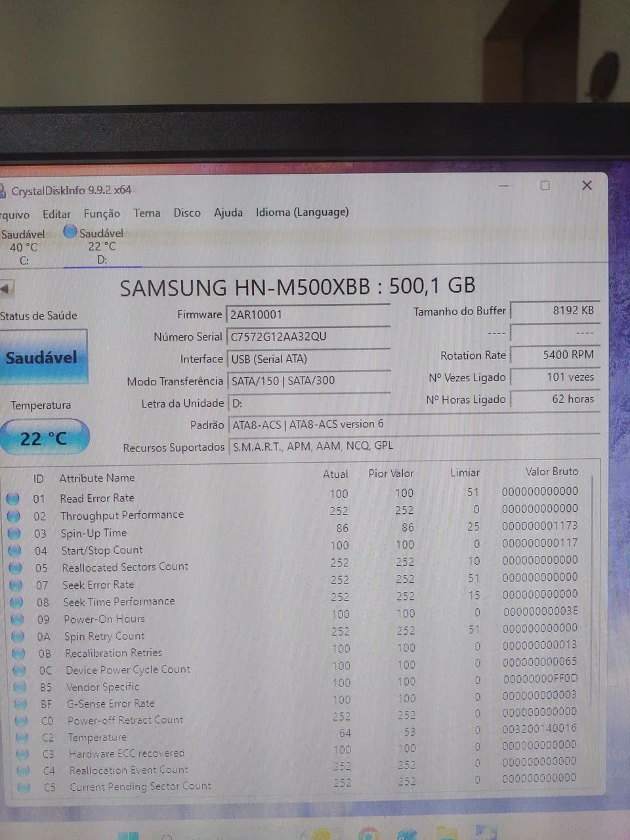Click the status dot of Current Pending Sector Count
The image size is (630, 840).
coord(24,787)
